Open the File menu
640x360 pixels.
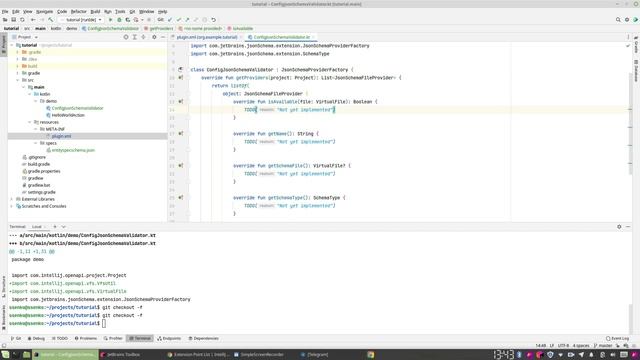click(x=5, y=11)
